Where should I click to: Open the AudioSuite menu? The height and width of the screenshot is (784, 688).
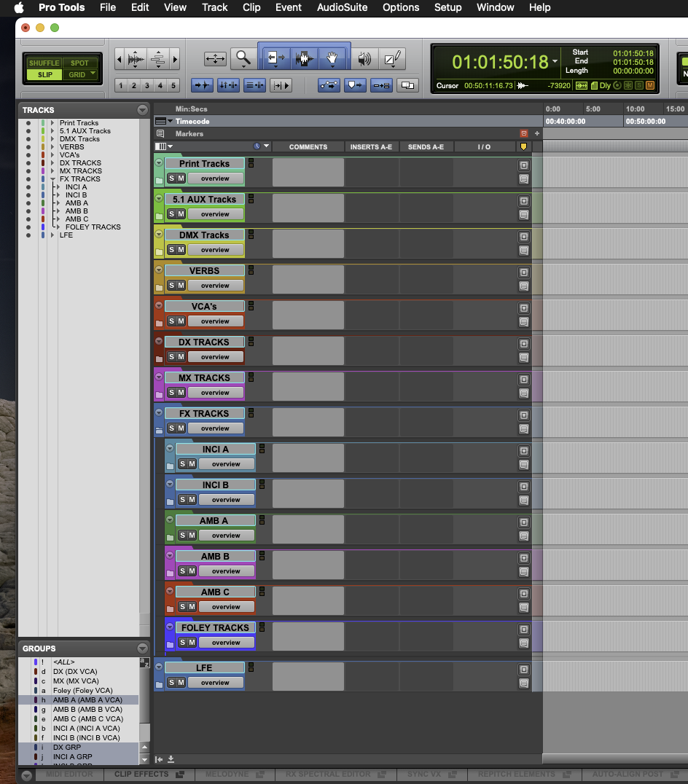click(x=342, y=7)
